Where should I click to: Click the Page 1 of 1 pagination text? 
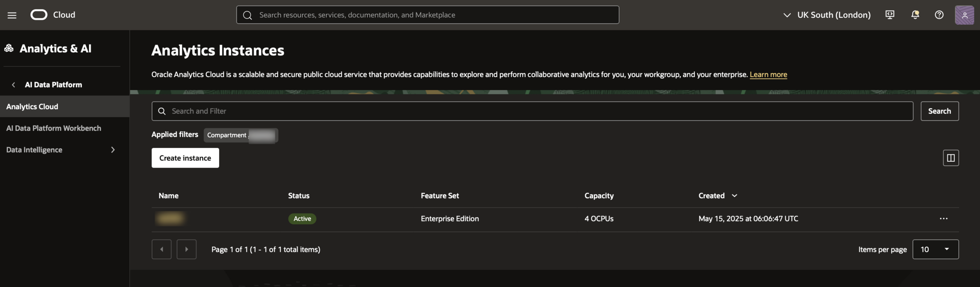point(265,250)
